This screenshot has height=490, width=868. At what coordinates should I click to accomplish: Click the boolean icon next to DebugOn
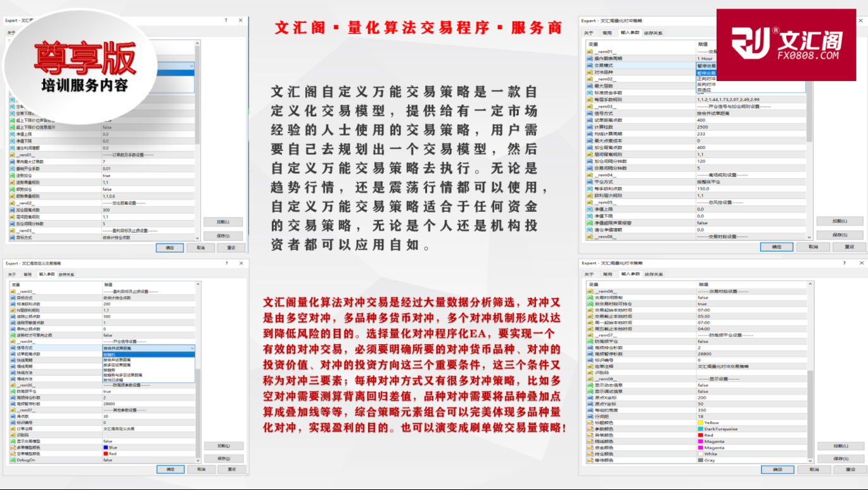12,460
